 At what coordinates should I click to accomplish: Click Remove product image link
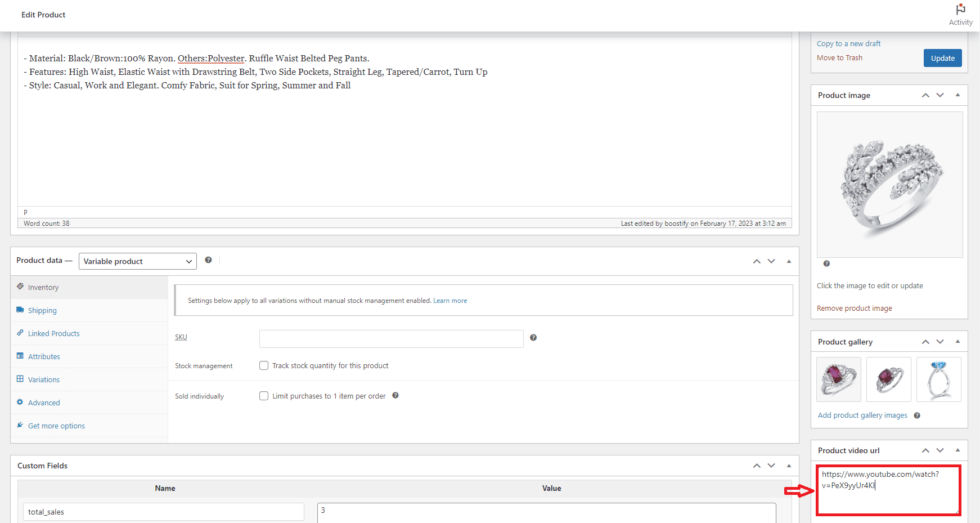tap(854, 309)
